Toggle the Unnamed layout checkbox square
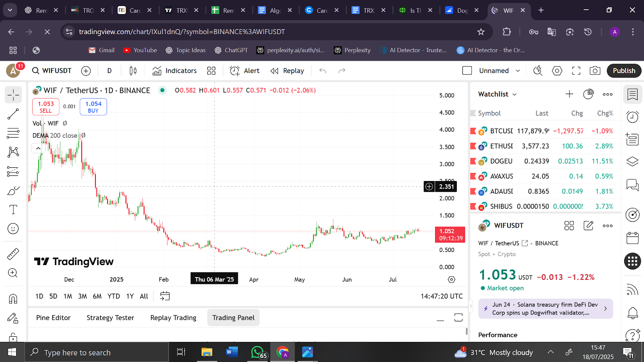The image size is (644, 362). (467, 71)
